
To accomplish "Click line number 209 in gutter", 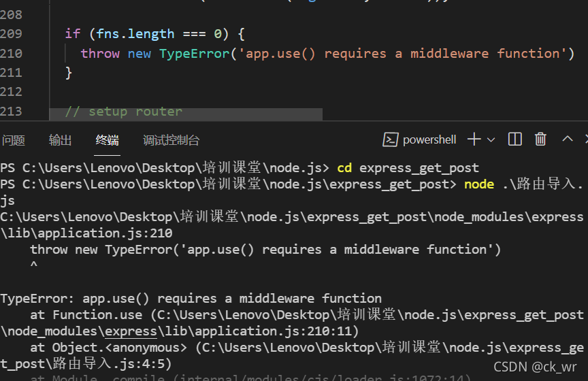I will (x=12, y=34).
